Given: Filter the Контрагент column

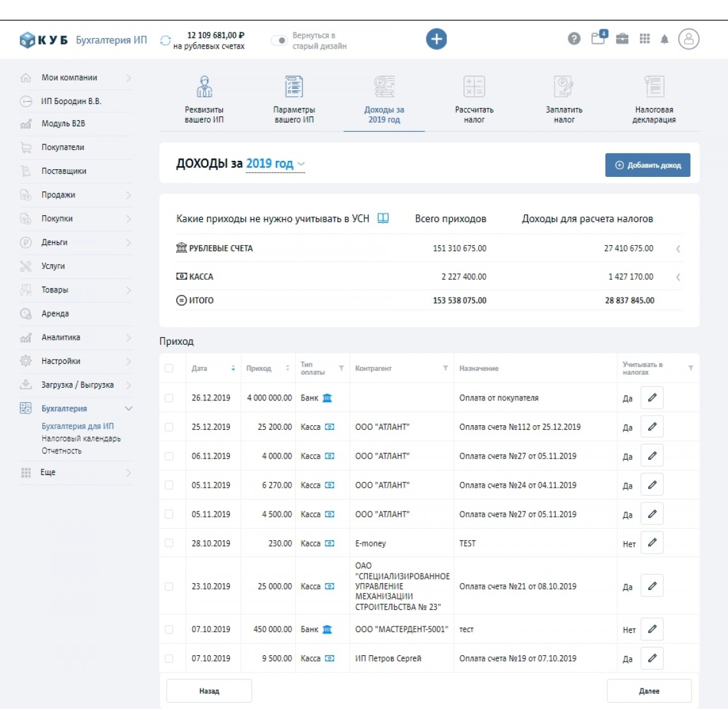Looking at the screenshot, I should click(445, 368).
